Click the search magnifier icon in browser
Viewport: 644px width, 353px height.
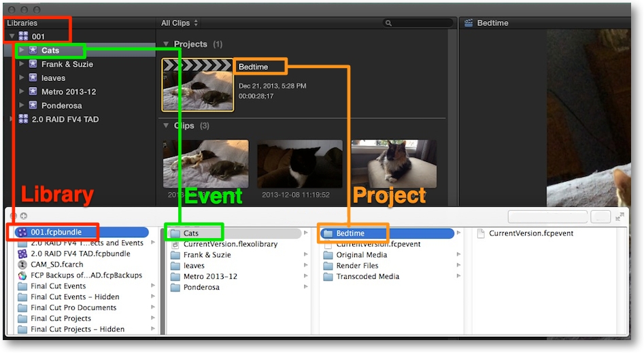388,23
